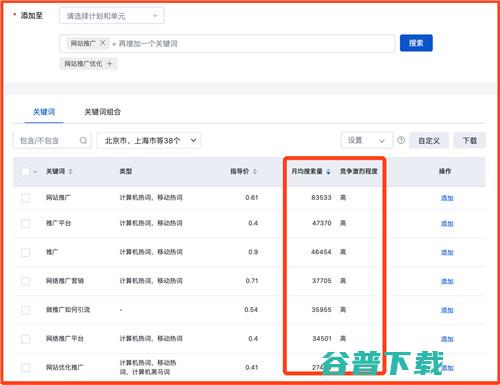Image resolution: width=500 pixels, height=385 pixels.
Task: Click the 自定义 button
Action: point(429,140)
